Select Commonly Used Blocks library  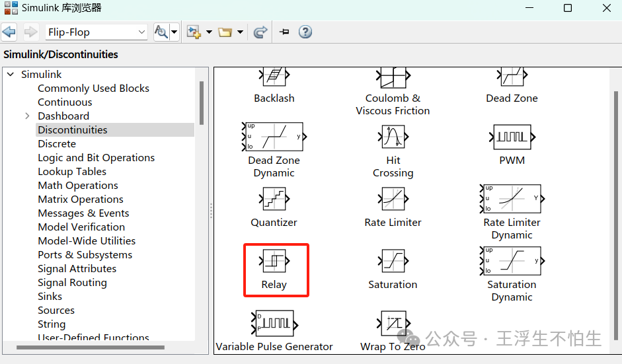[x=93, y=88]
